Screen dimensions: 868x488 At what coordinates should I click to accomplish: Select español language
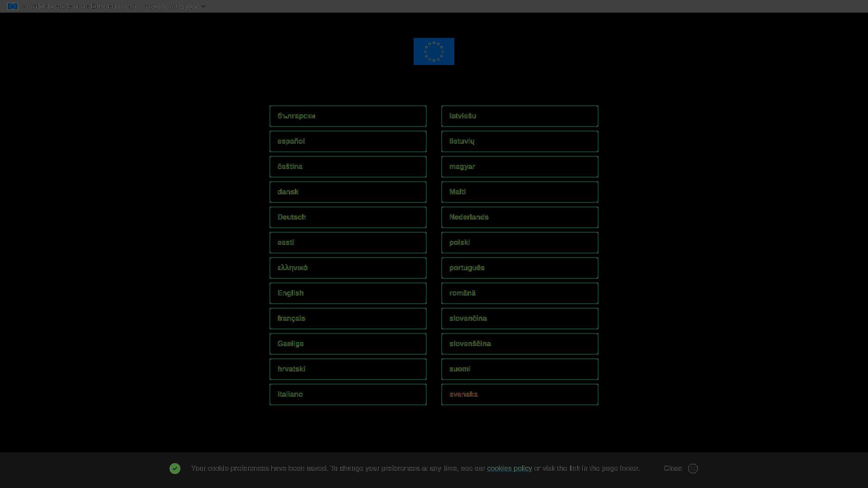(348, 141)
